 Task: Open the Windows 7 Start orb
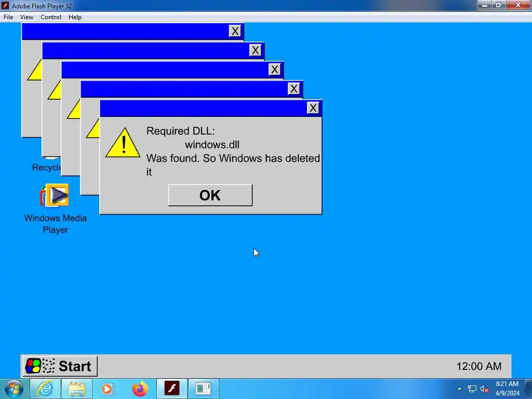[14, 389]
